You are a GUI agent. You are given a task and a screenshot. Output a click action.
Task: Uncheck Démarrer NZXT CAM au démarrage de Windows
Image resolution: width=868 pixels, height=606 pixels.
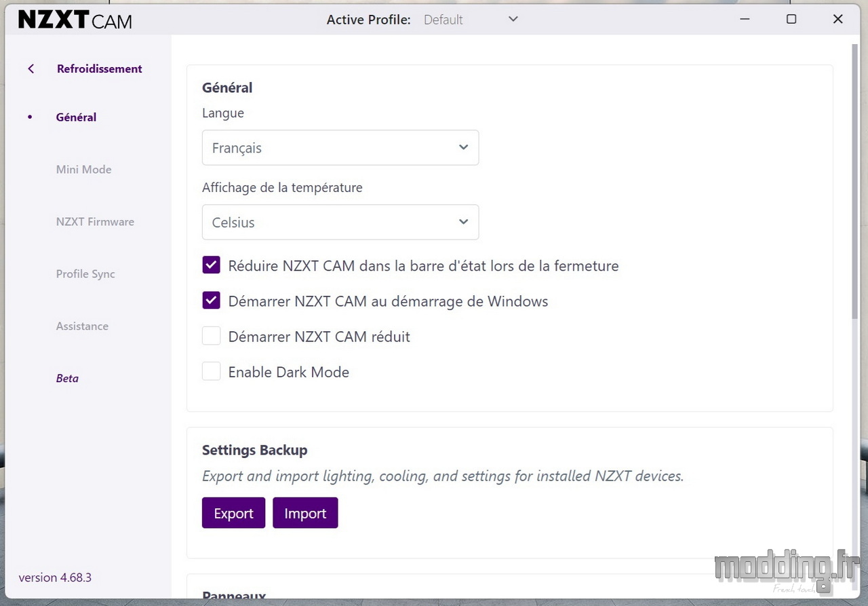click(x=211, y=301)
